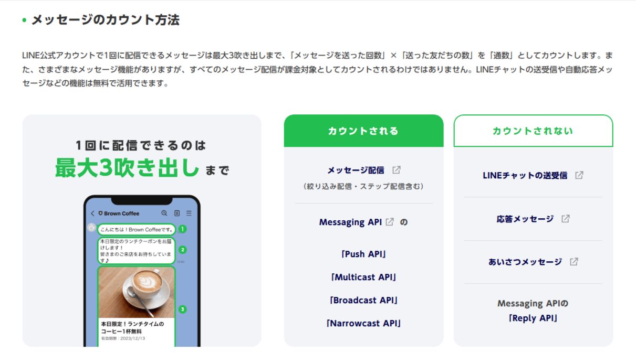
Task: Click the latte coffee photo in phone mockup
Action: pos(136,292)
